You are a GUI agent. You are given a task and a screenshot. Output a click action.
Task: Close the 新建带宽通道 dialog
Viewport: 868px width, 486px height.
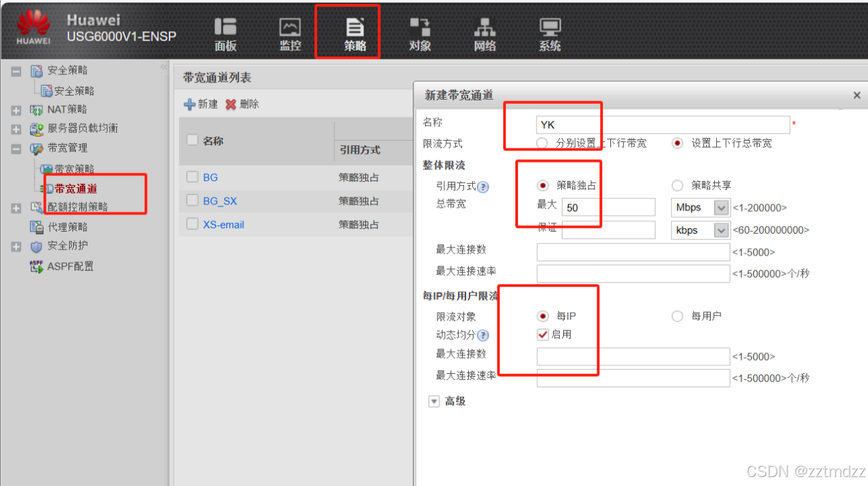pyautogui.click(x=857, y=96)
